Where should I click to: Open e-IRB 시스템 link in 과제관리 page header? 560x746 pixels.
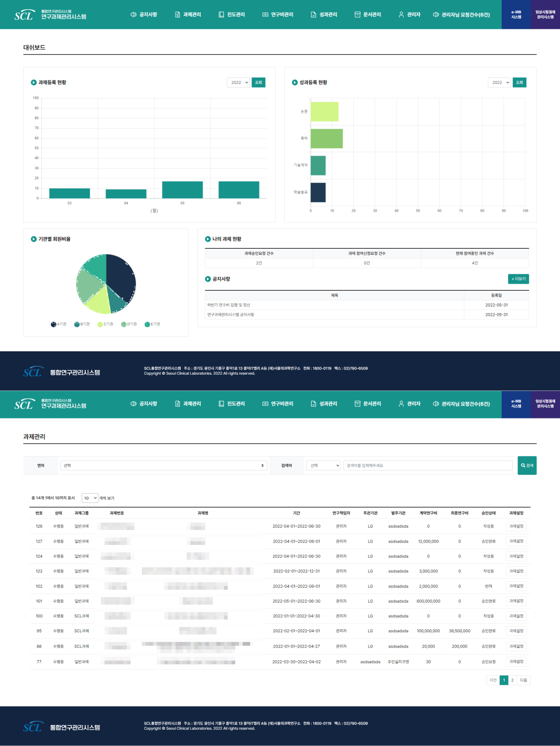pos(516,404)
